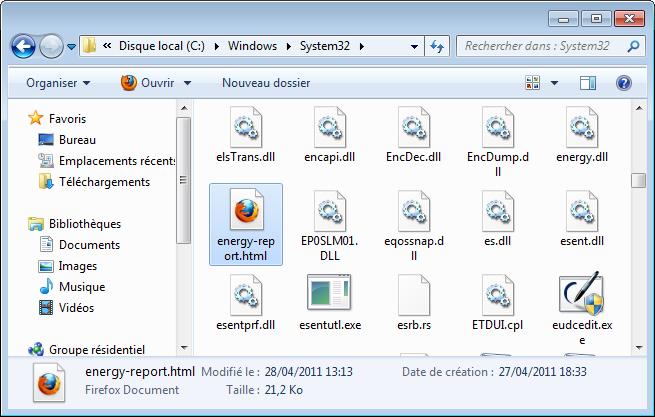Click navigation pane scrollbar thumb
The height and width of the screenshot is (417, 655).
tap(183, 180)
